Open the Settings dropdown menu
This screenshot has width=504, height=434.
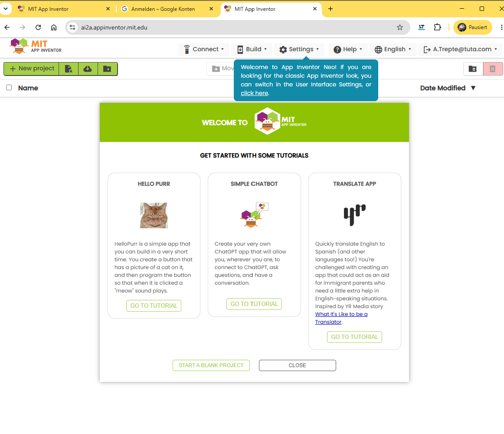299,49
